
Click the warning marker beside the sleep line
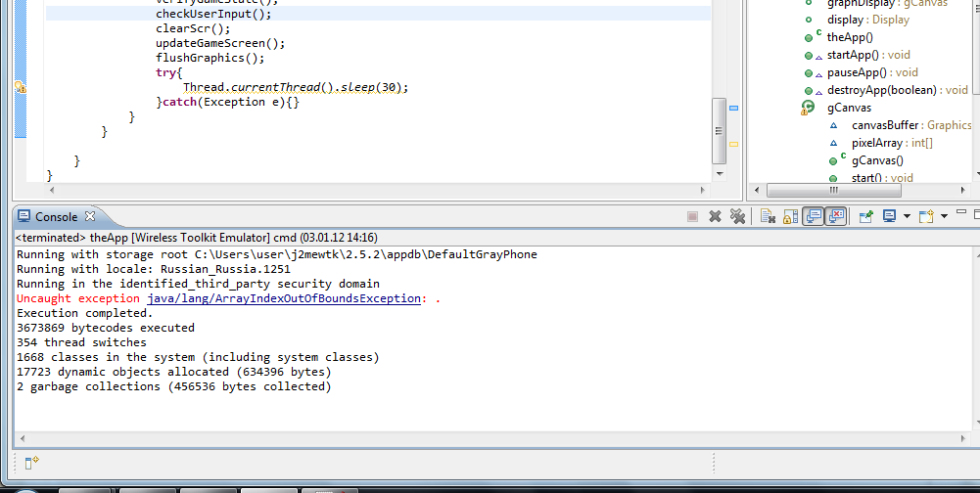(21, 87)
